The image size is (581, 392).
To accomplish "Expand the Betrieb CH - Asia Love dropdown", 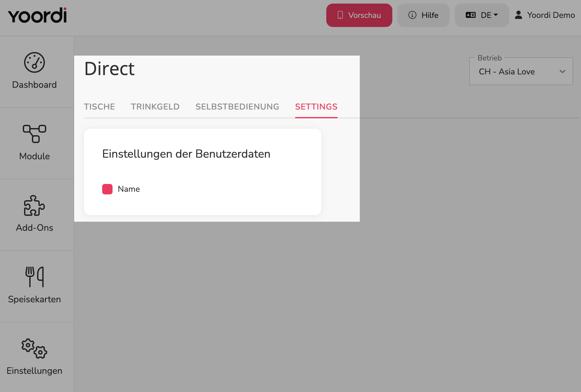I will (x=521, y=72).
